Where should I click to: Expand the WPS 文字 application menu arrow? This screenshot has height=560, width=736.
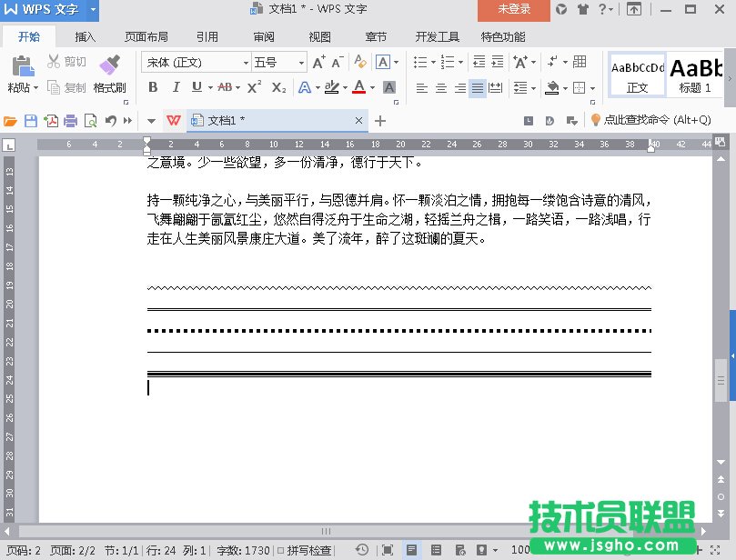point(94,9)
